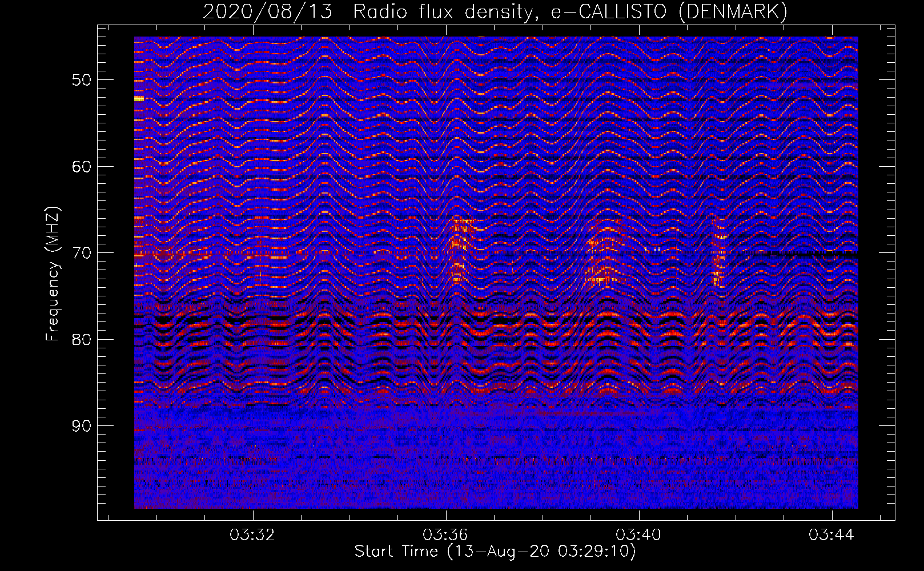The height and width of the screenshot is (571, 924).
Task: Click the 03:40 time tick label
Action: coord(638,534)
